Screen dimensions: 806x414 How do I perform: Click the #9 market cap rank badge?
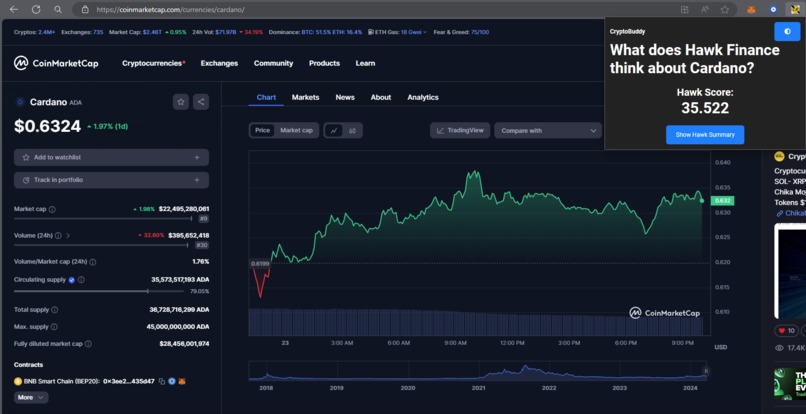point(203,219)
